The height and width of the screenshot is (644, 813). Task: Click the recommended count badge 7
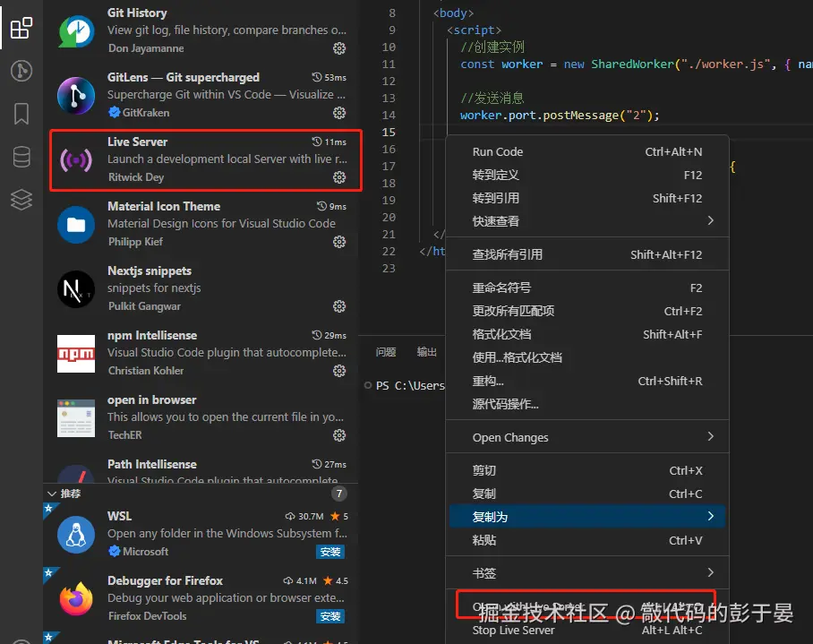(x=339, y=494)
